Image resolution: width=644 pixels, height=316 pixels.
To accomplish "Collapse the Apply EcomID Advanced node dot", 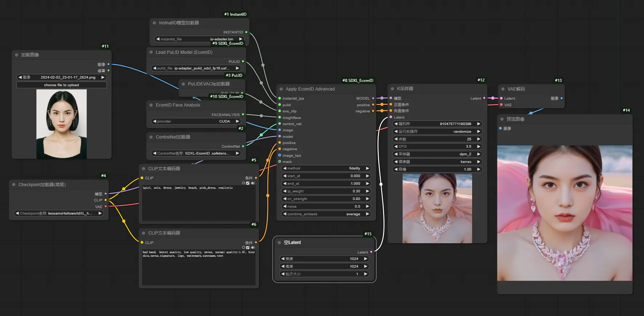I will 281,89.
